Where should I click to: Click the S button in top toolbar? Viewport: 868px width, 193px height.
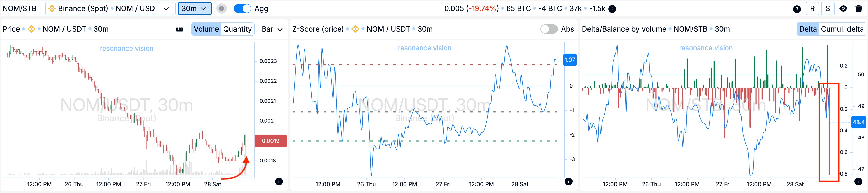pos(828,9)
